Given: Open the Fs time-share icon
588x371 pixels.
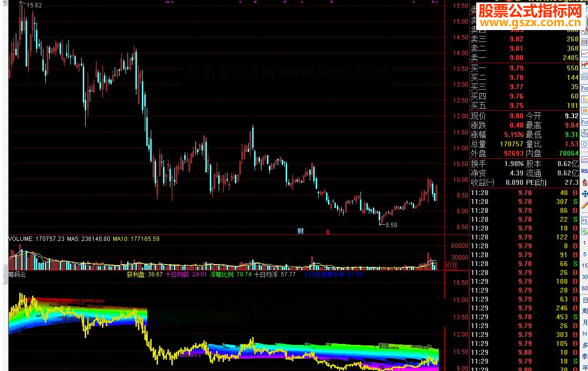Looking at the screenshot, I should [585, 221].
